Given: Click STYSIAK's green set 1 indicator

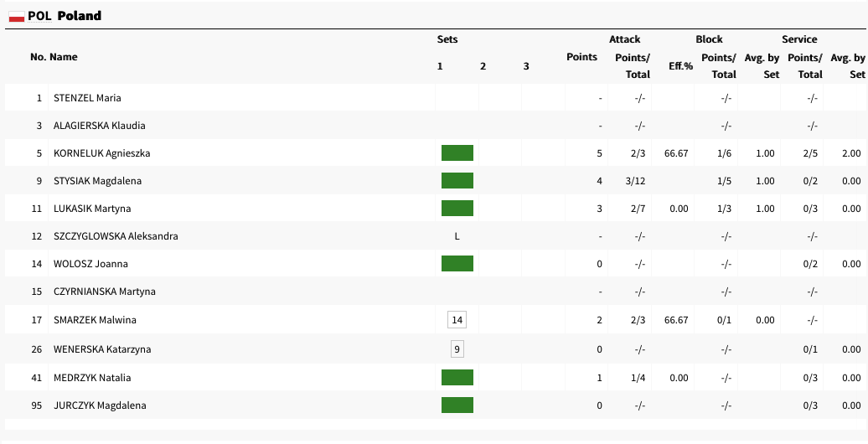Looking at the screenshot, I should tap(457, 180).
